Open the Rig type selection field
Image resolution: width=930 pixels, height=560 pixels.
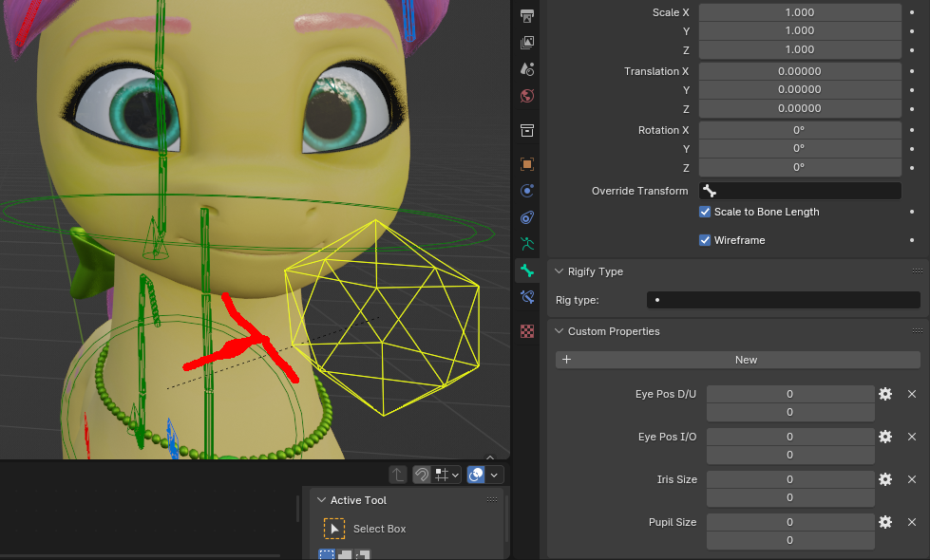point(783,300)
